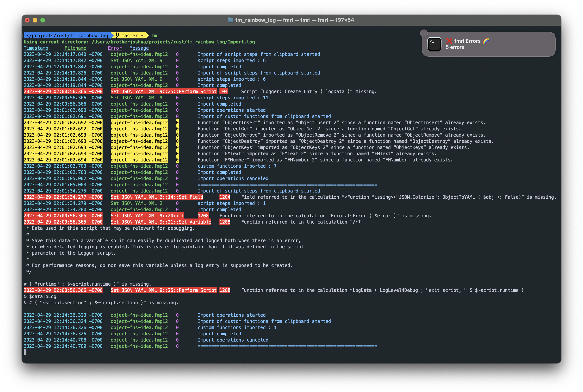Click the blue project path prompt segment

point(67,36)
